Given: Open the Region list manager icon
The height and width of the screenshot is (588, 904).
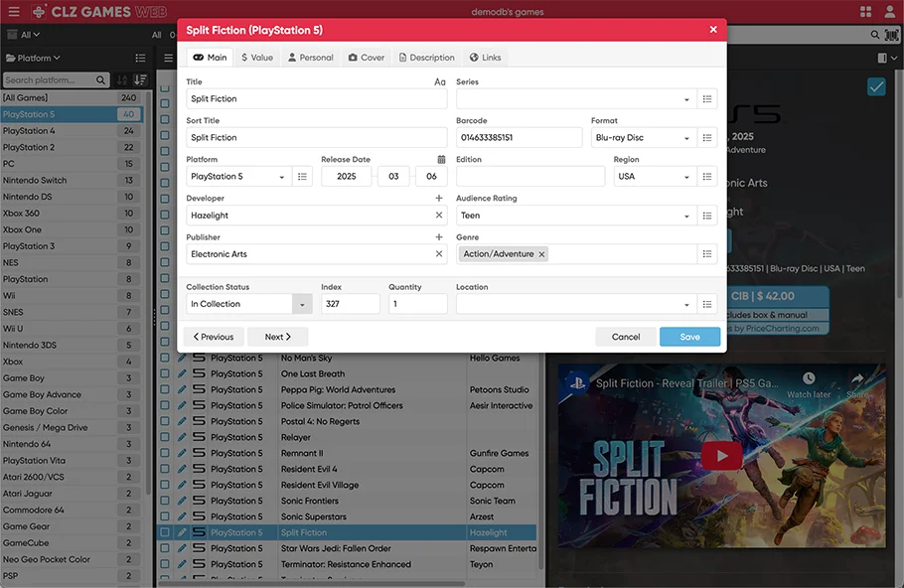Looking at the screenshot, I should 707,177.
